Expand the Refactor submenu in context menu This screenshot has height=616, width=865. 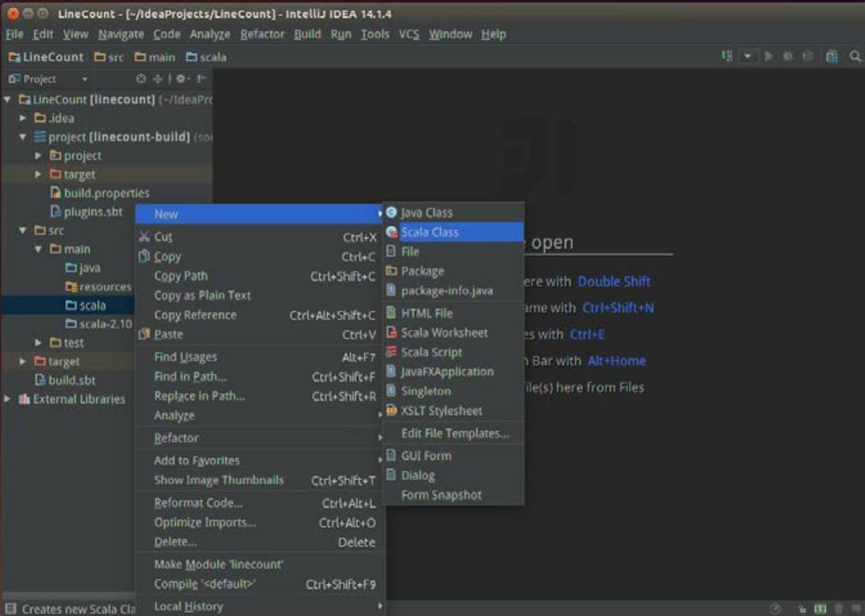click(x=260, y=438)
